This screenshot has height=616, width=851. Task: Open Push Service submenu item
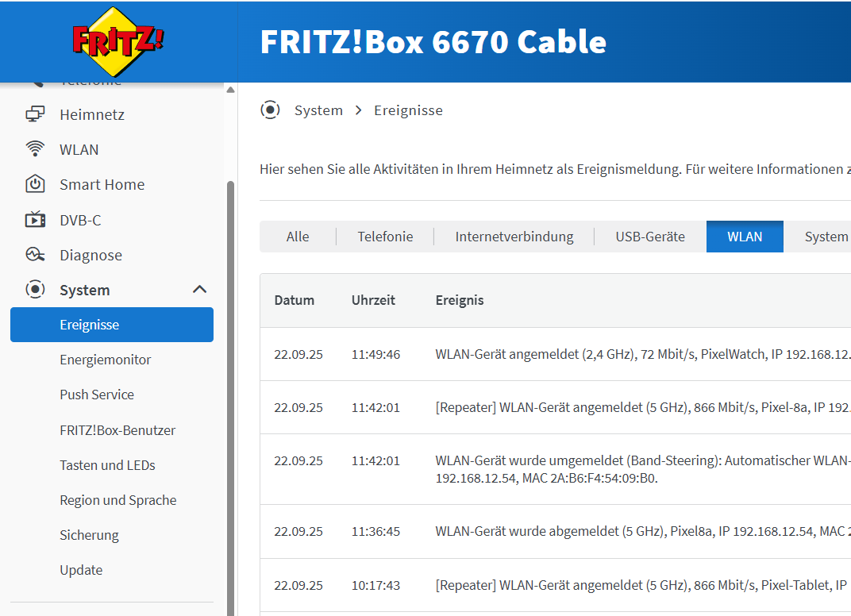97,395
